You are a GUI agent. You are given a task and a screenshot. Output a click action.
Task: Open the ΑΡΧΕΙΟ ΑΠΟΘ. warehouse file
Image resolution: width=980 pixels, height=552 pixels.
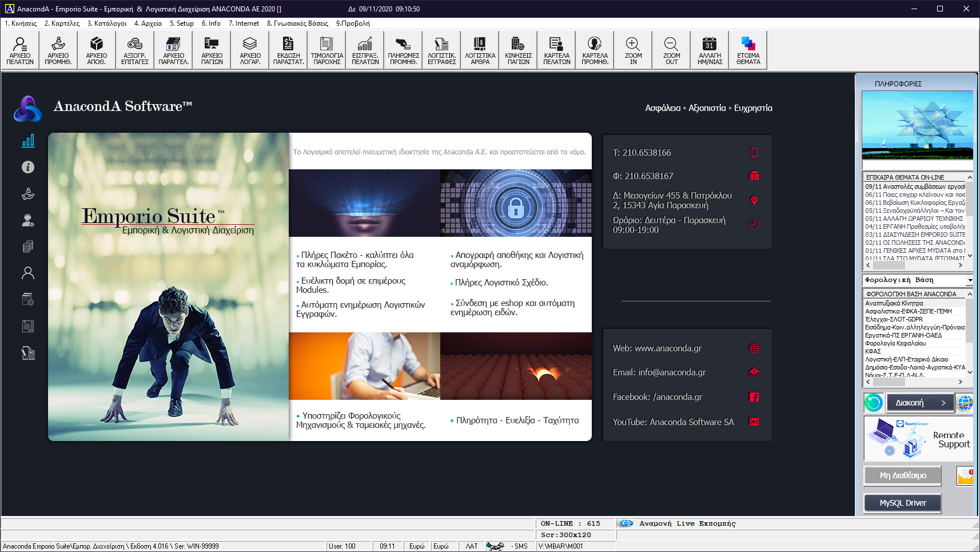coord(97,50)
